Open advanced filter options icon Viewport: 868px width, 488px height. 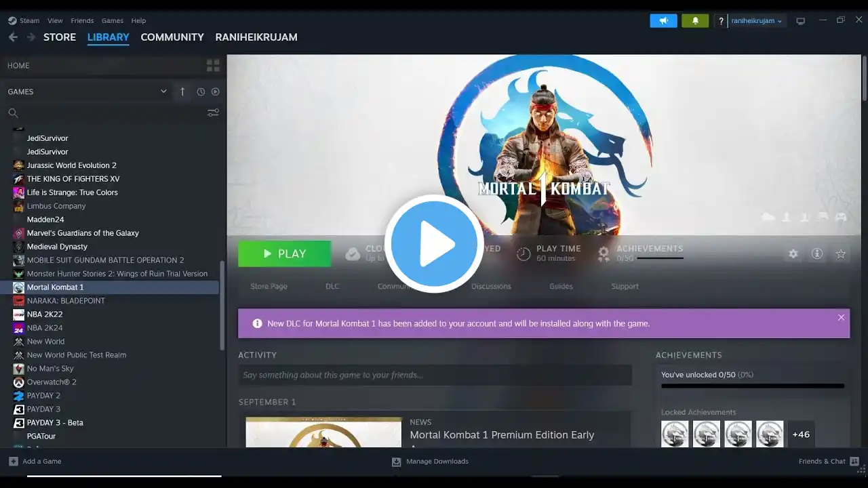[213, 113]
